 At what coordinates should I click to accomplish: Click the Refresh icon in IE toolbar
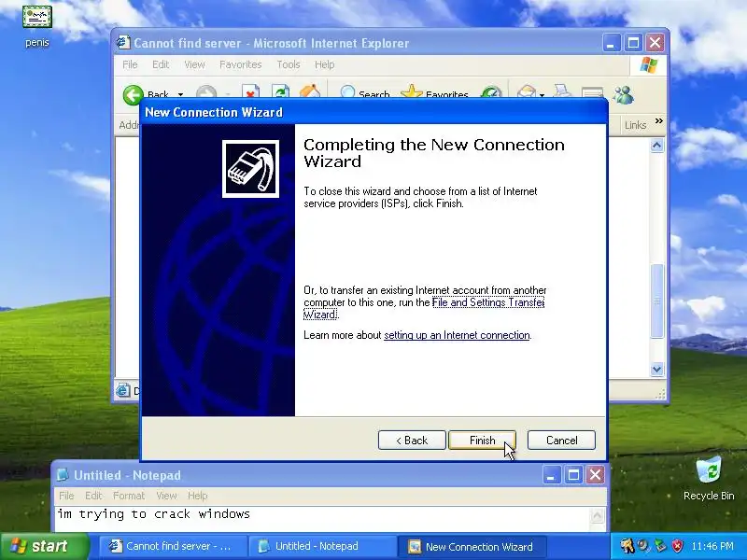(281, 92)
